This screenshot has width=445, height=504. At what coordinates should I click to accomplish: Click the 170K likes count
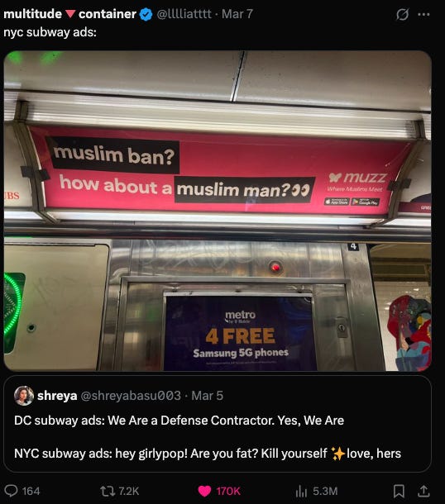click(x=228, y=491)
